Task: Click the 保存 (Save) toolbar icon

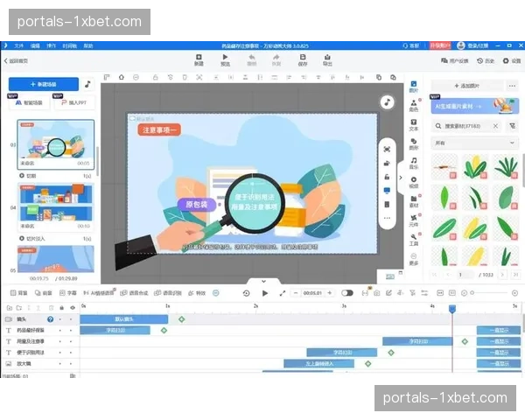Action: click(303, 59)
